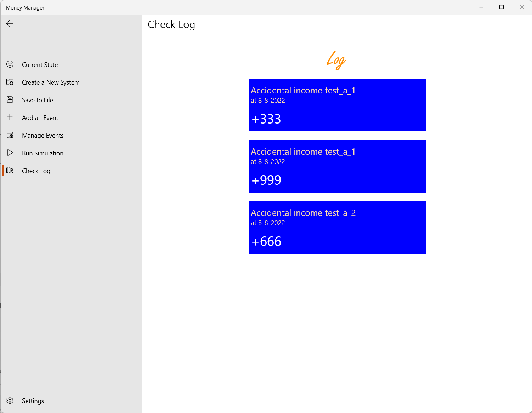532x413 pixels.
Task: Maximize the Money Manager window
Action: tap(502, 7)
